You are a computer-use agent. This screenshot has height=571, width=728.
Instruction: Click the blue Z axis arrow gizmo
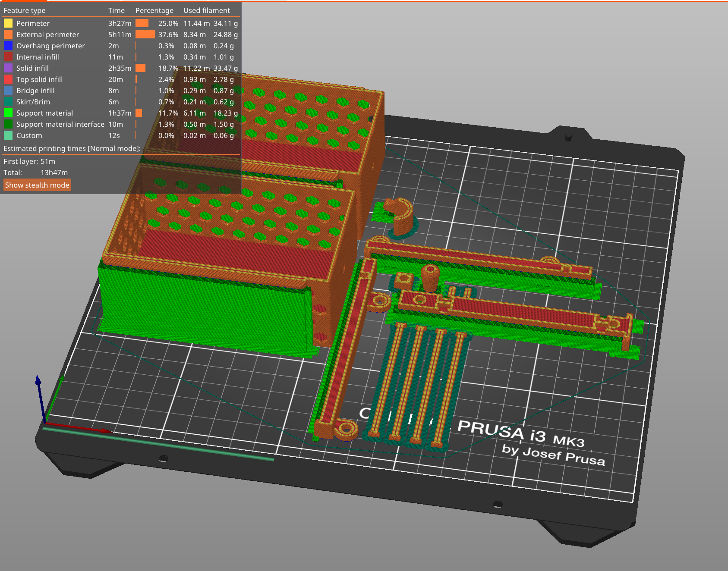[x=40, y=399]
